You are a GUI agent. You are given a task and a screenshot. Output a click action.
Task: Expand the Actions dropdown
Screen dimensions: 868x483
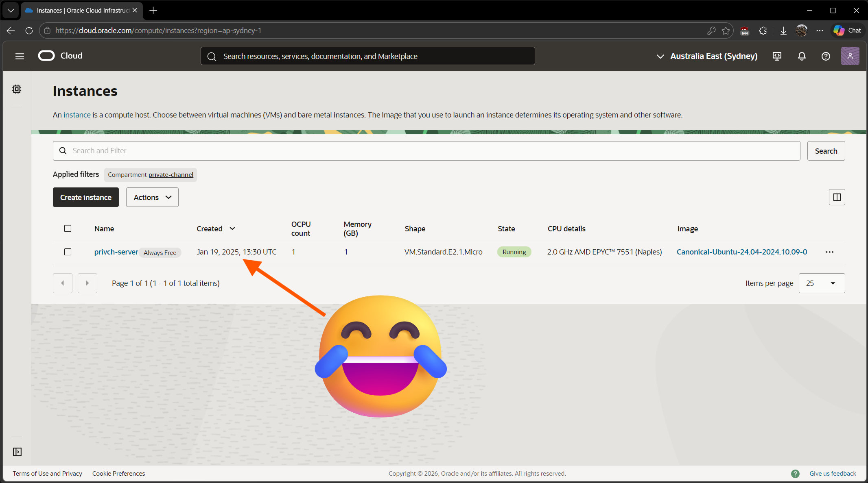click(x=152, y=197)
